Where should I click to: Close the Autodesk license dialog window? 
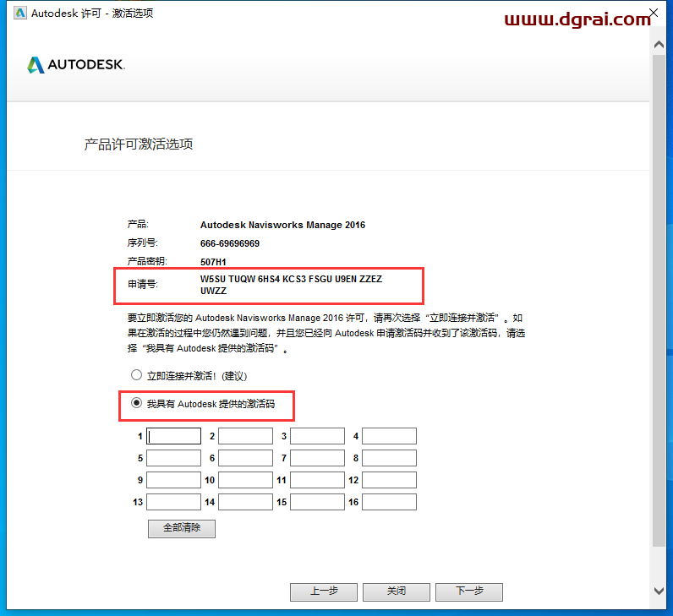[x=654, y=13]
